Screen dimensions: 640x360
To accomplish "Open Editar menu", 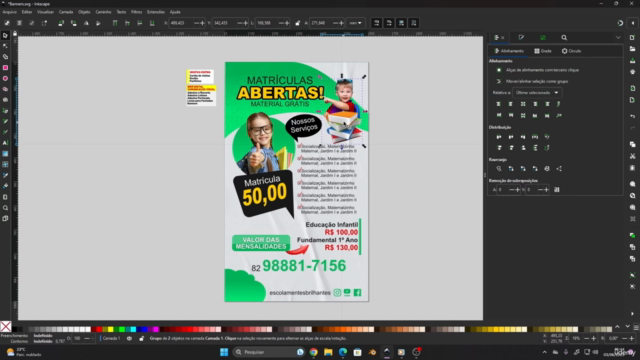I will (27, 12).
